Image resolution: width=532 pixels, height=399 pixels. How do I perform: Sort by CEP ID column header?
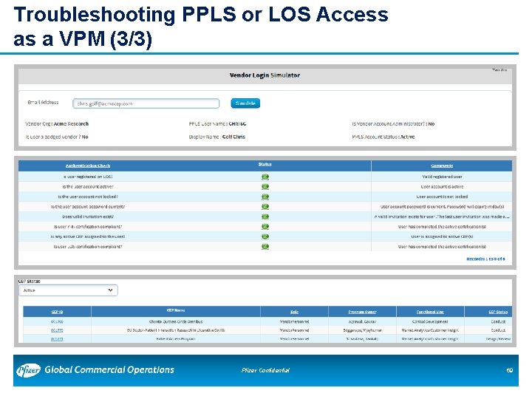[x=57, y=312]
